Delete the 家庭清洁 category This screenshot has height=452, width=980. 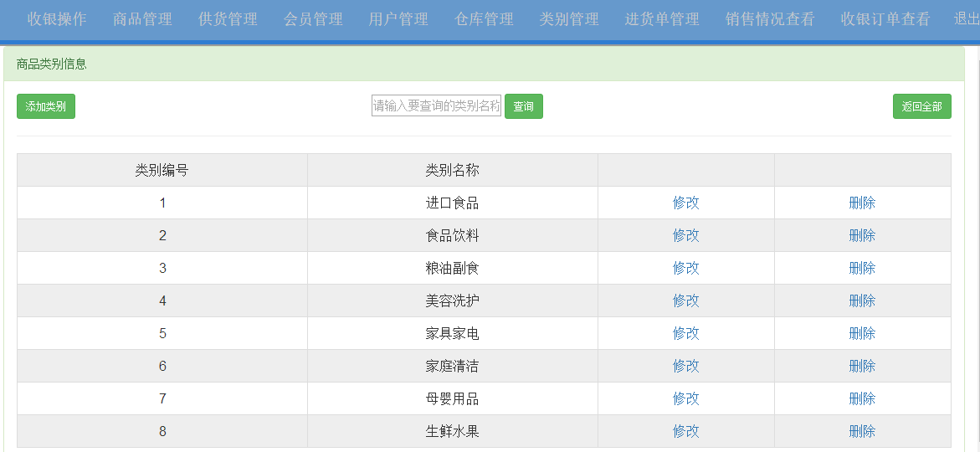point(862,366)
